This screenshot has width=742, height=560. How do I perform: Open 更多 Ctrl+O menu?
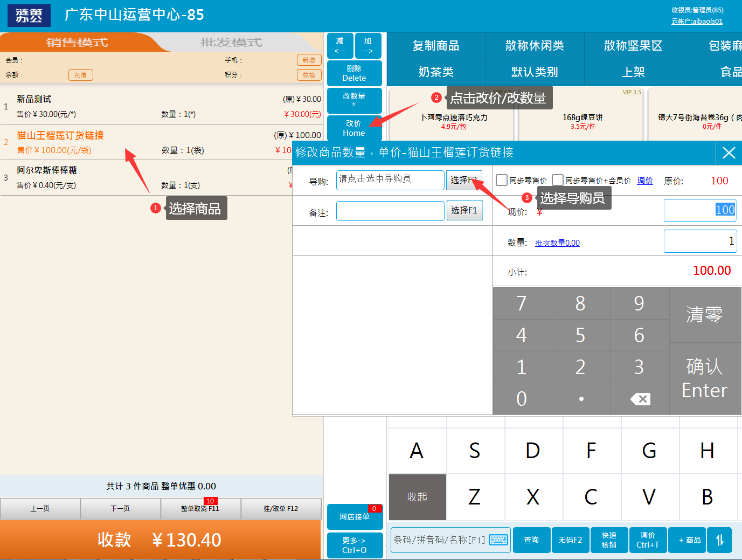354,545
